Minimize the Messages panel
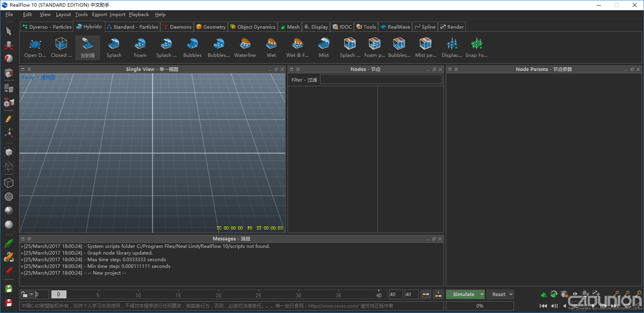The width and height of the screenshot is (644, 313). click(x=427, y=239)
